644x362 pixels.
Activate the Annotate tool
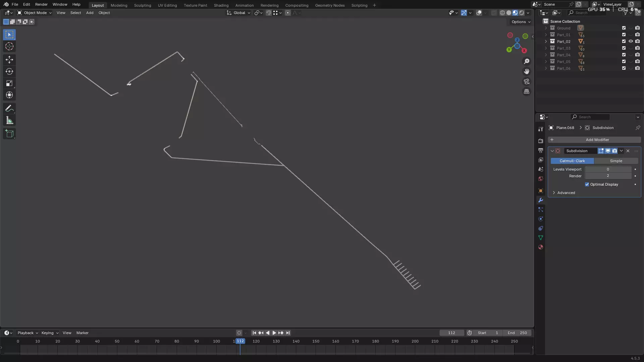point(9,108)
